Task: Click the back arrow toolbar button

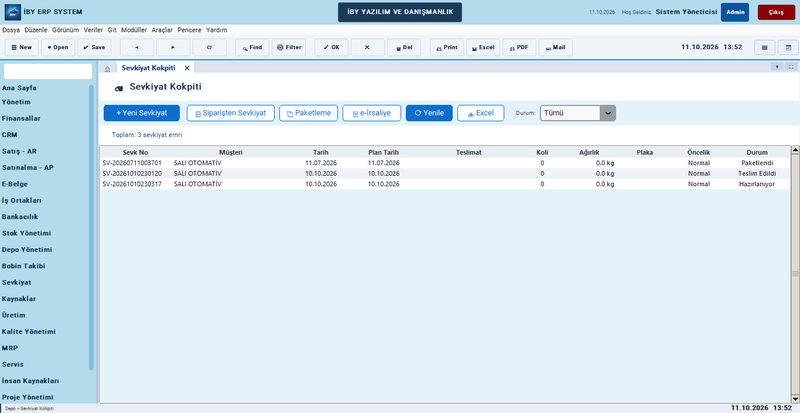Action: pyautogui.click(x=137, y=47)
